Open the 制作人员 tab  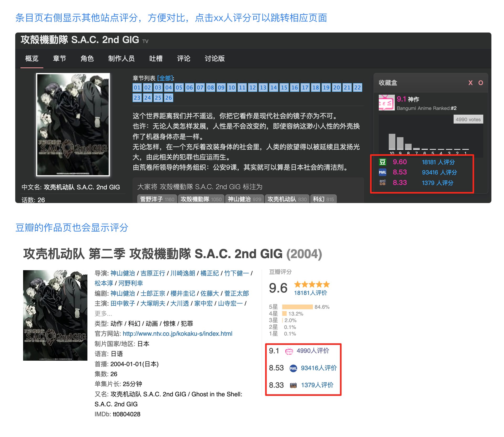coord(121,58)
